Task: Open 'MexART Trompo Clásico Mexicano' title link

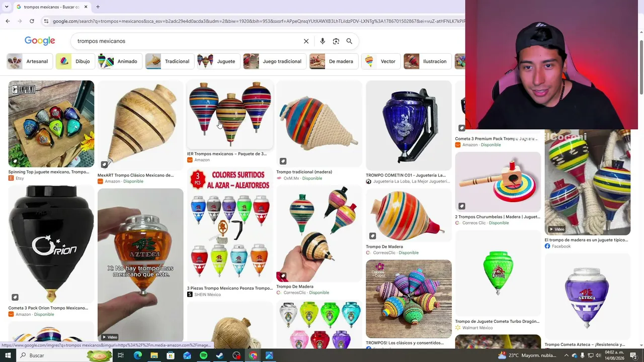Action: click(x=135, y=175)
